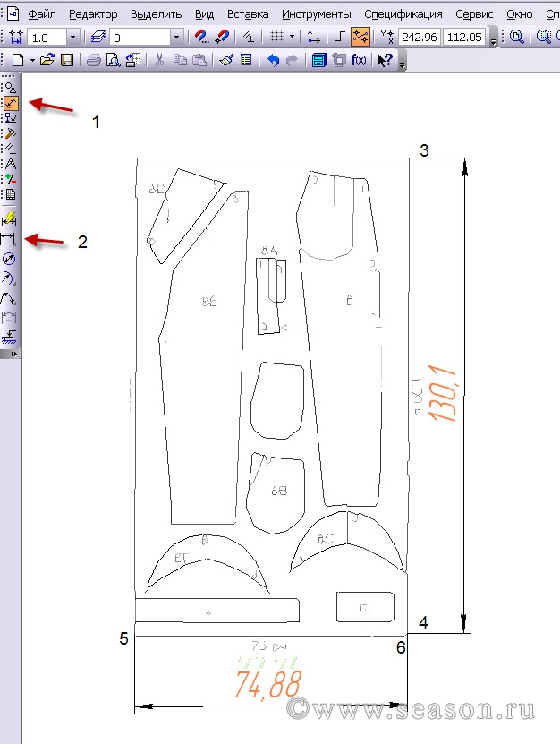Open the Specification panel sheet icon
The height and width of the screenshot is (744, 560).
pyautogui.click(x=11, y=194)
